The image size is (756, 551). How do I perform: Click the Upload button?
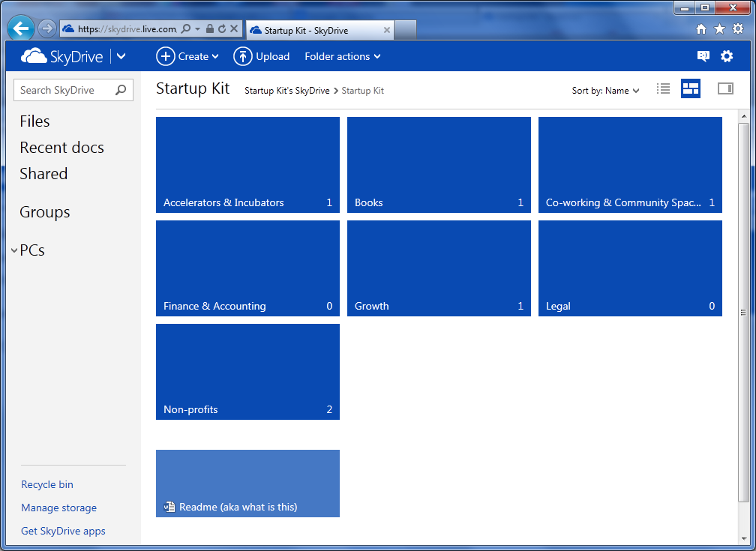pos(261,56)
